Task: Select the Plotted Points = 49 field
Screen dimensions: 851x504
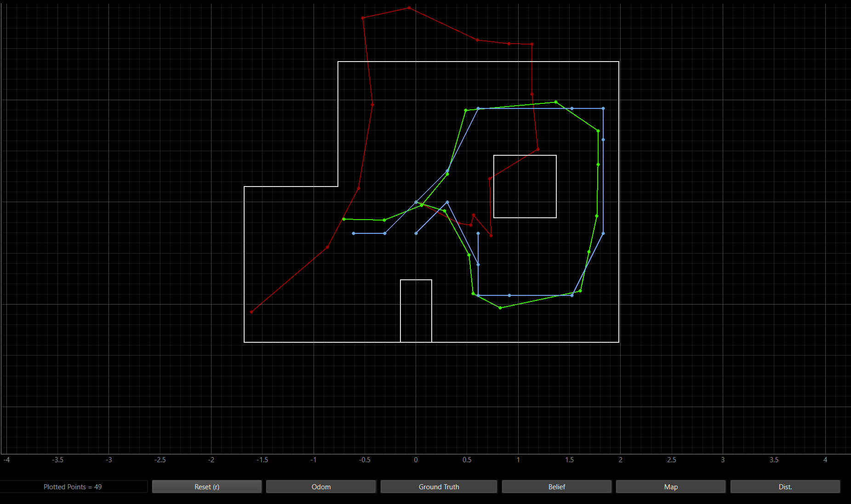Action: (74, 487)
